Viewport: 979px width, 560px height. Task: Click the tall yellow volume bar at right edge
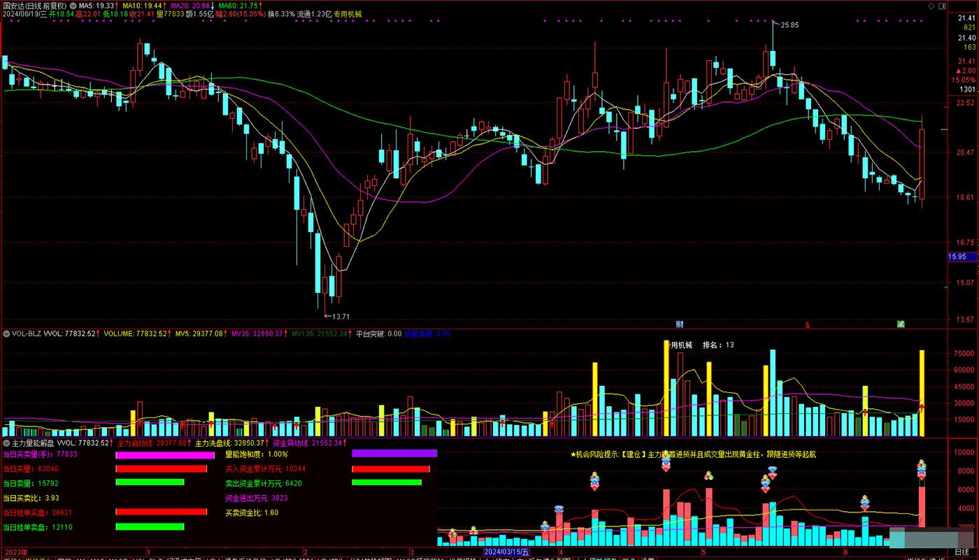click(x=922, y=393)
